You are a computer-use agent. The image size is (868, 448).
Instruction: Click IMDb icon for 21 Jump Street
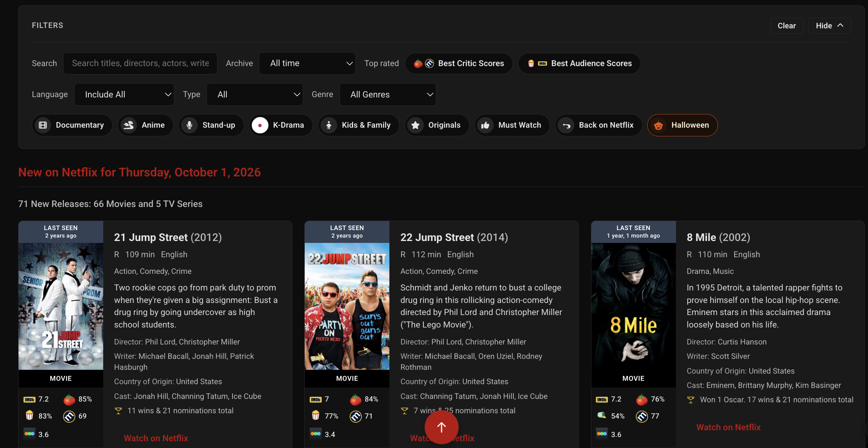pos(29,400)
